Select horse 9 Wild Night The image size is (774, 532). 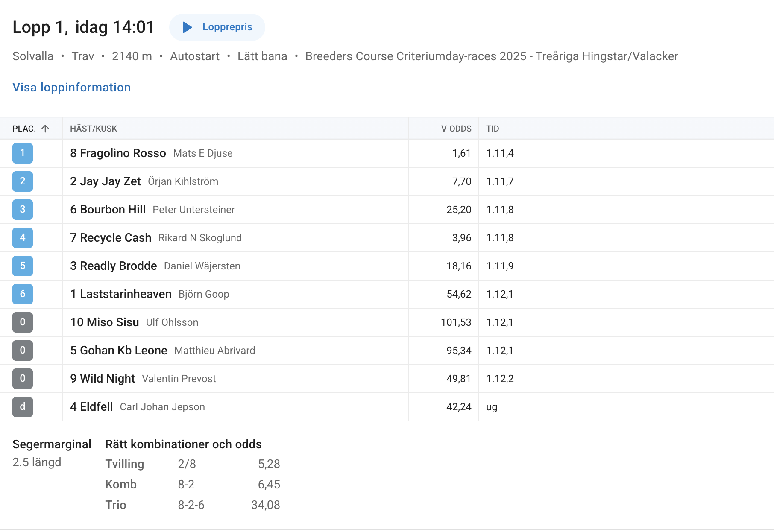[x=103, y=379]
